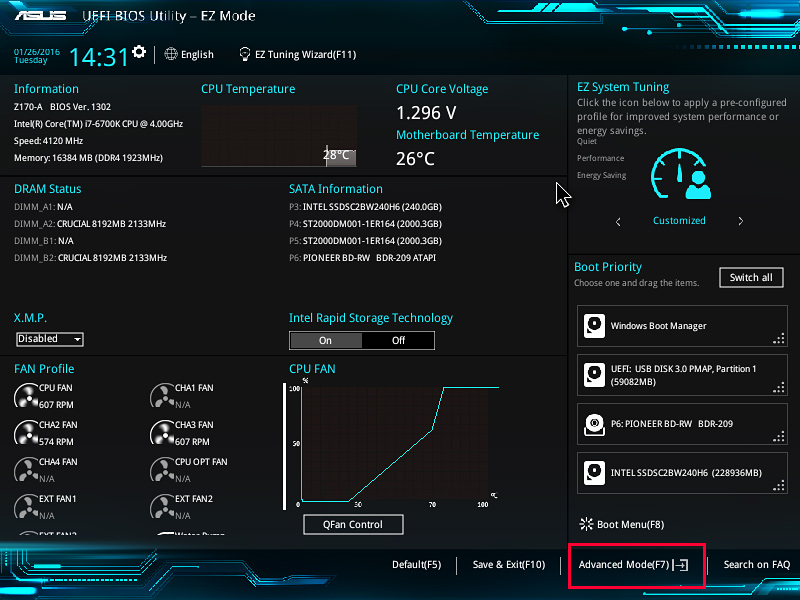This screenshot has width=800, height=600.
Task: Click the DIMM_A2 CRUCIAL 8192MB entry
Action: (90, 223)
